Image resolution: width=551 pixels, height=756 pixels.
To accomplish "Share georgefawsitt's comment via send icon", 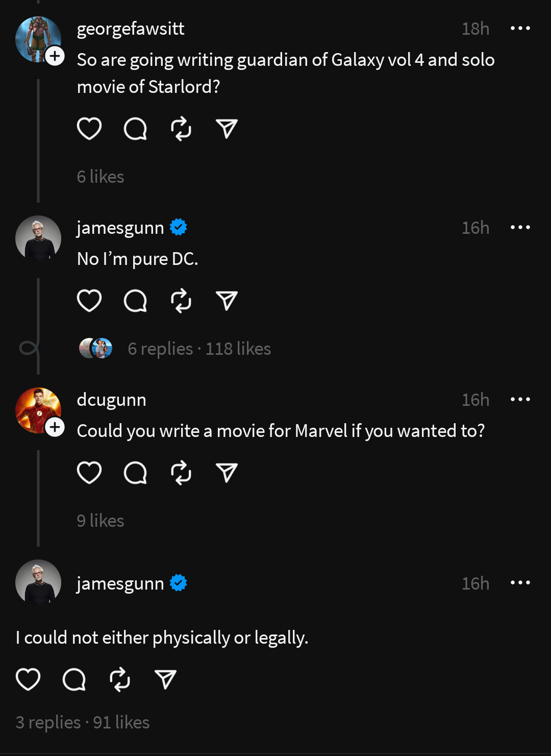I will [227, 129].
